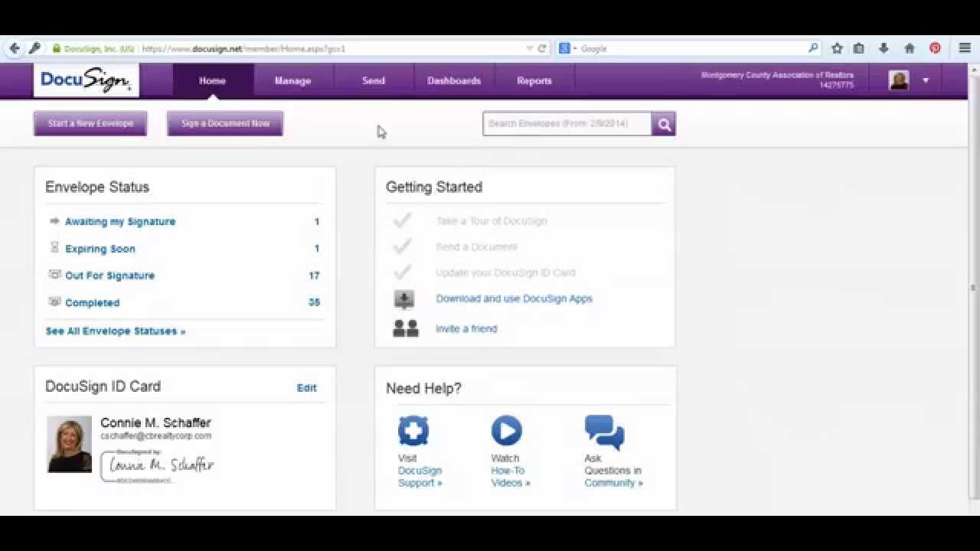Click Connie M. Schaffer profile photo

click(69, 445)
